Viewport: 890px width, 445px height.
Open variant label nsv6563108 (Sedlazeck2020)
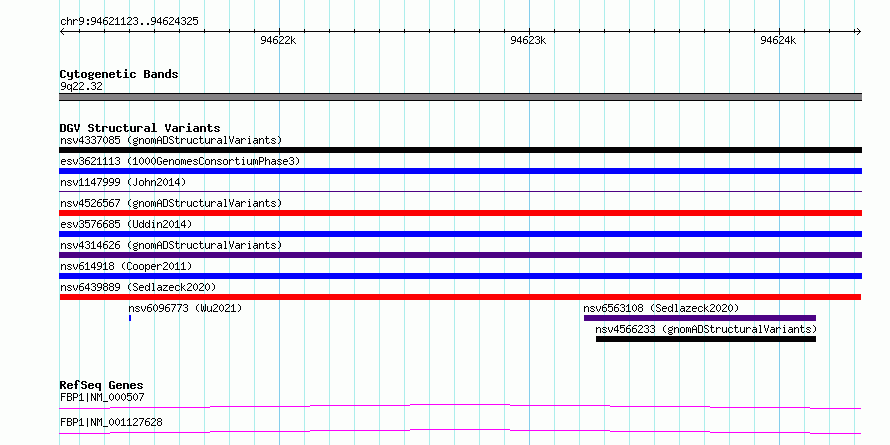point(661,308)
